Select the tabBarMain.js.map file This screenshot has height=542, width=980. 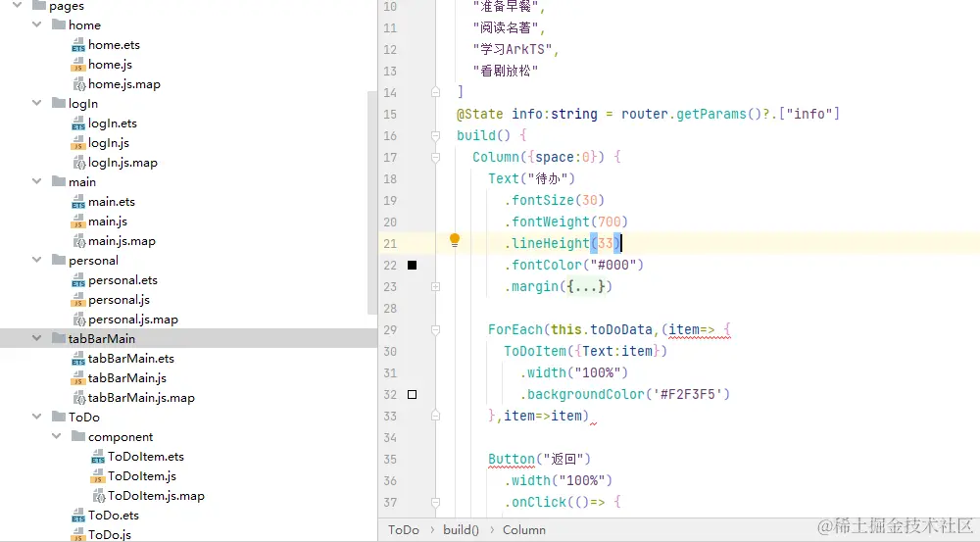coord(141,398)
